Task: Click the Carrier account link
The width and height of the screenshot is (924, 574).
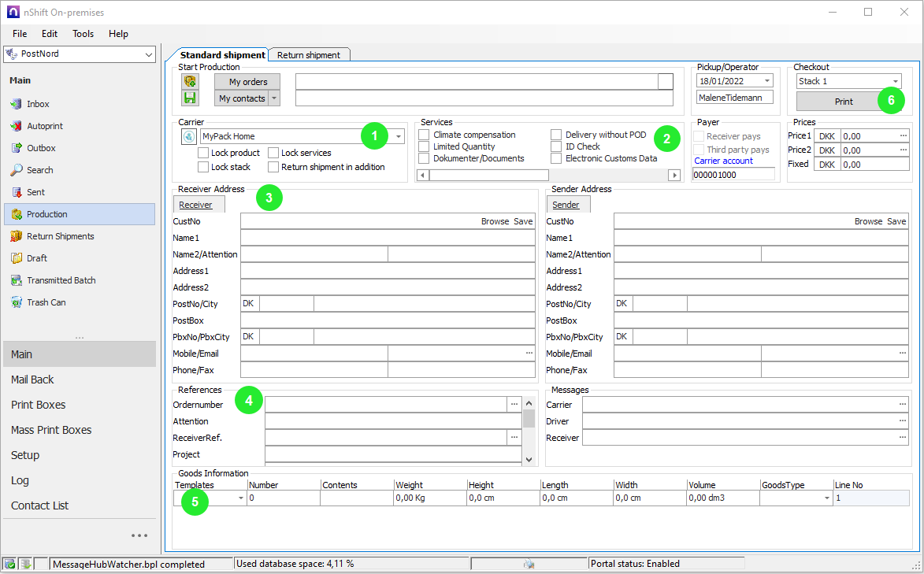Action: click(x=723, y=161)
